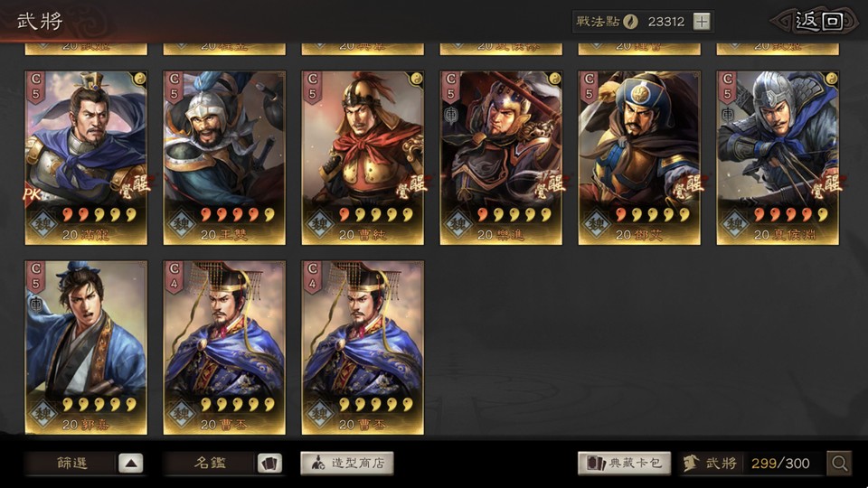This screenshot has height=488, width=868.
Task: Select the 樂進 general card
Action: point(501,157)
